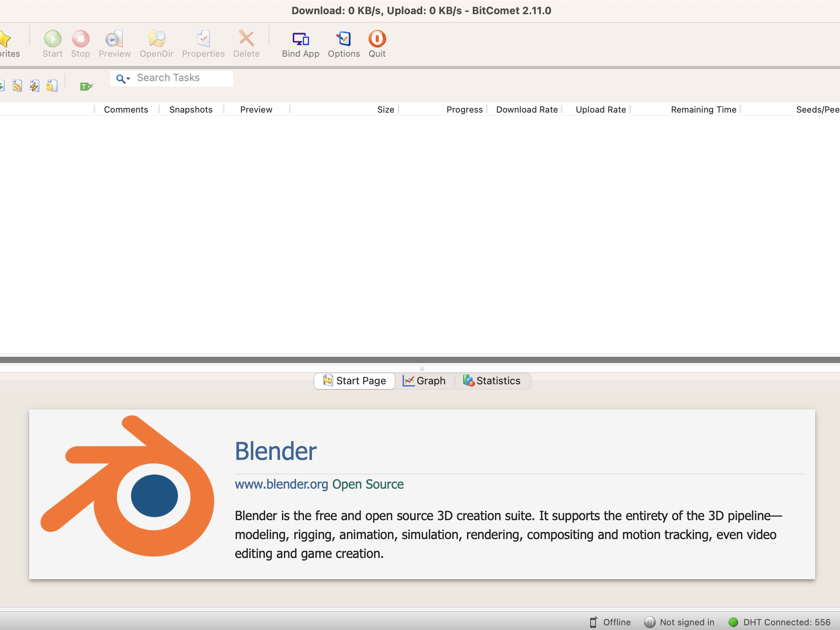This screenshot has width=840, height=630.
Task: Open the www.blender.org link
Action: point(281,484)
